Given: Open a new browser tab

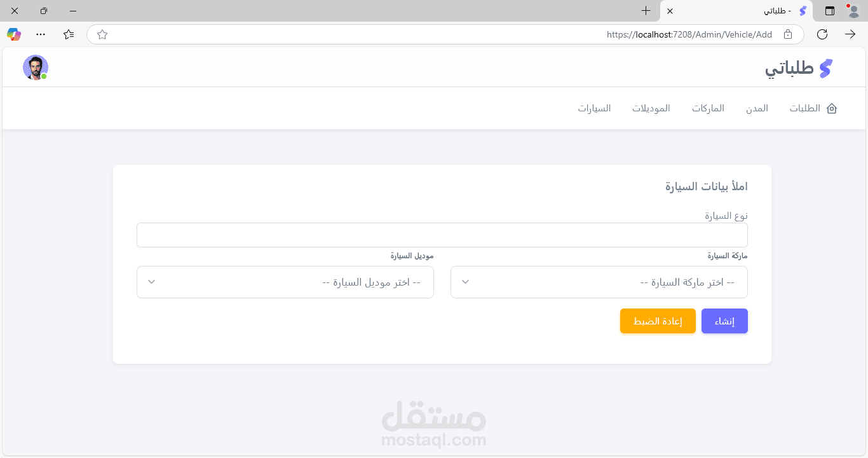Looking at the screenshot, I should click(x=646, y=11).
